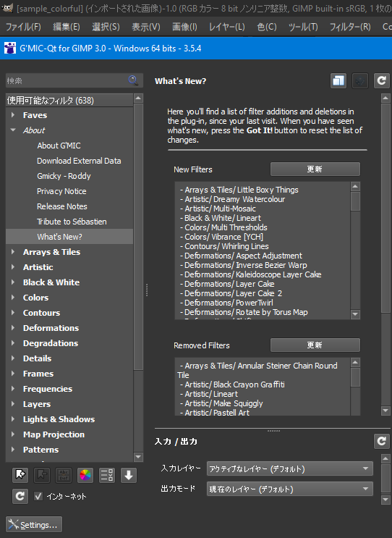Open the 編集(E) menu
Screen dimensions: 392x538
[67, 27]
